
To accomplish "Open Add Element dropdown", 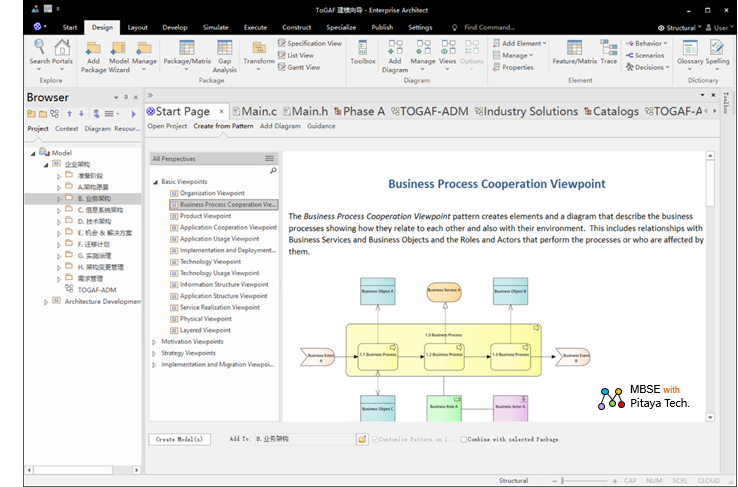I will pos(520,43).
